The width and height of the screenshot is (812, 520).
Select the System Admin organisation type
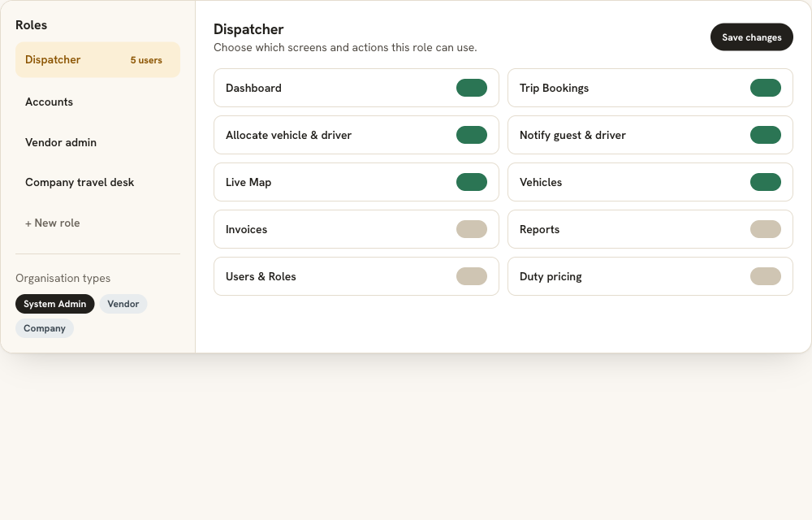[55, 304]
